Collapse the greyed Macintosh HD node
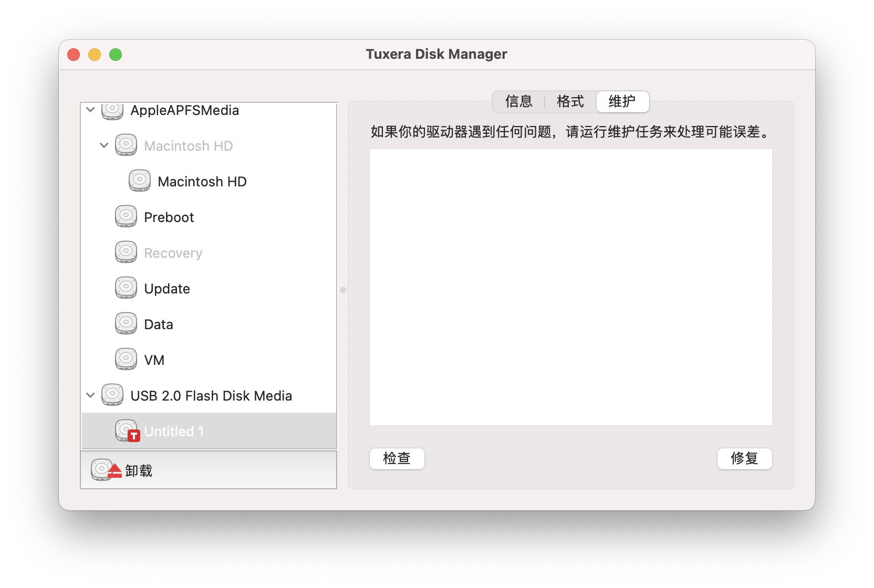This screenshot has width=874, height=588. coord(104,145)
